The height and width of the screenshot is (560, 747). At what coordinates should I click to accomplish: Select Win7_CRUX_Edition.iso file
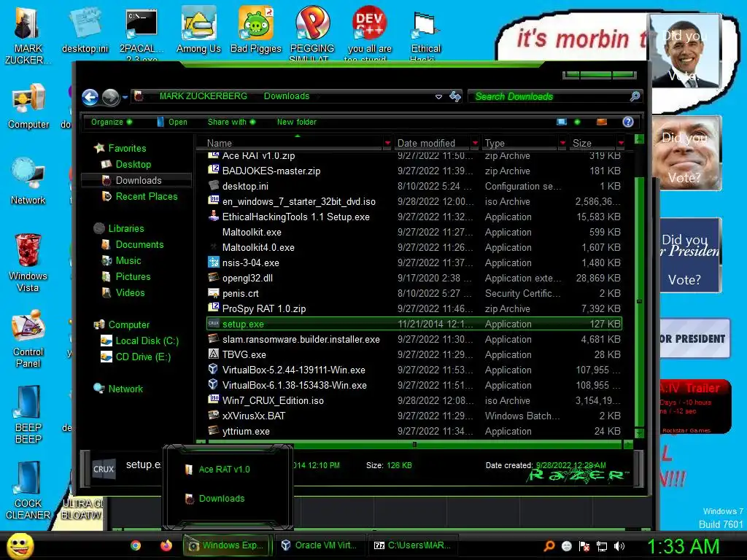(x=414, y=400)
